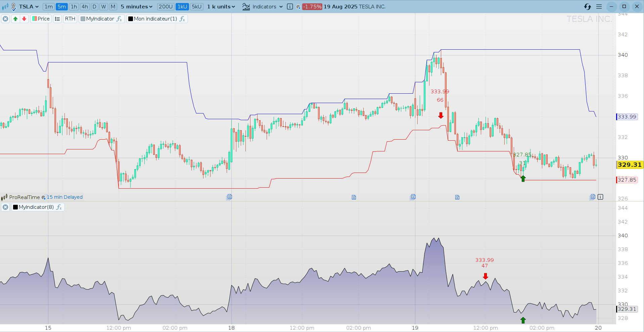Image resolution: width=644 pixels, height=332 pixels.
Task: Click the news document icon near 12:00 pm on the 19th
Action: point(457,197)
